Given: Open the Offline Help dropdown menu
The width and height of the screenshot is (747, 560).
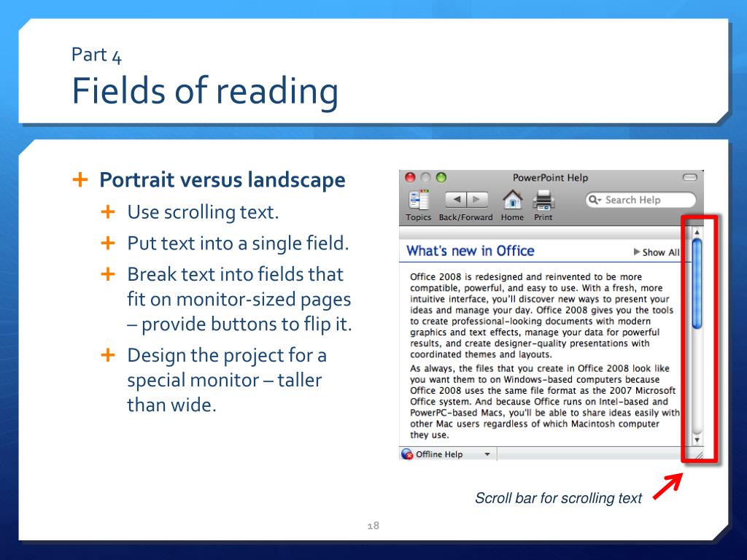Looking at the screenshot, I should pos(487,454).
